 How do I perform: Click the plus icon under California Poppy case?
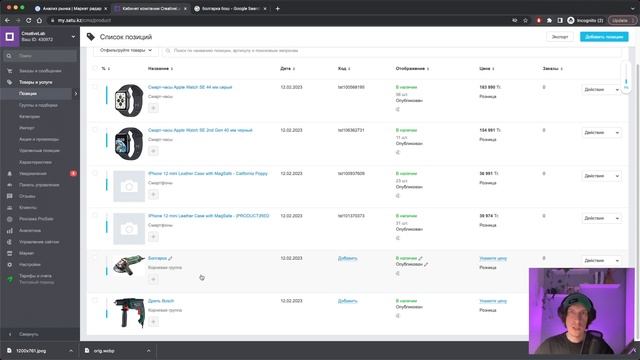click(x=153, y=194)
